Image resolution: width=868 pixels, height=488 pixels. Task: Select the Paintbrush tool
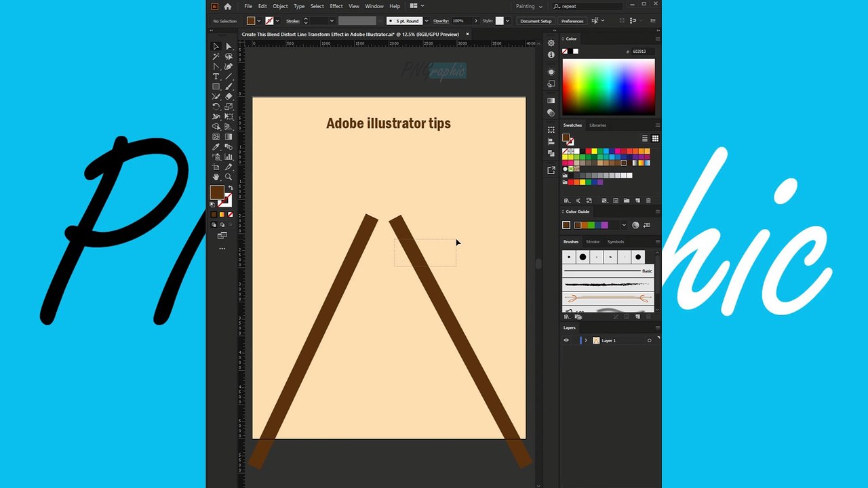(229, 87)
